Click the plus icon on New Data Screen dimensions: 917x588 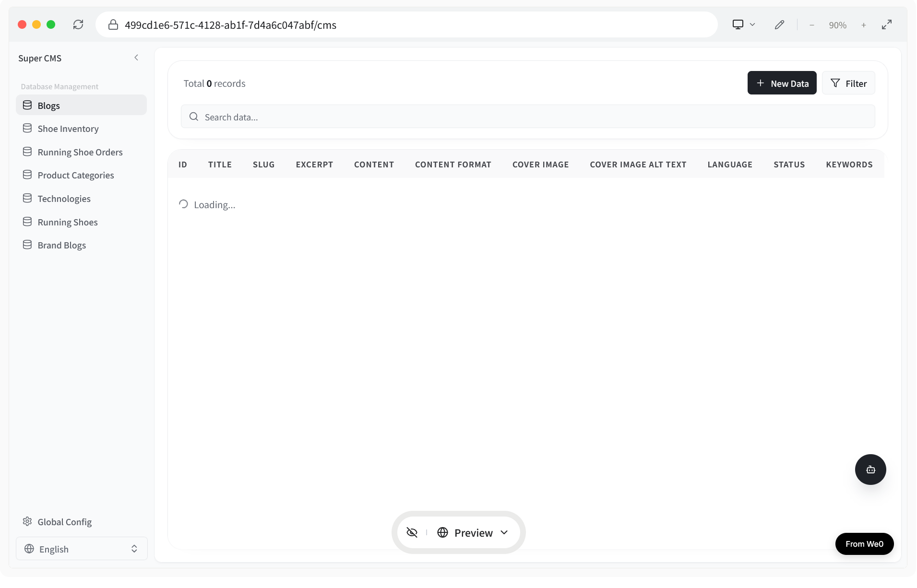coord(760,83)
